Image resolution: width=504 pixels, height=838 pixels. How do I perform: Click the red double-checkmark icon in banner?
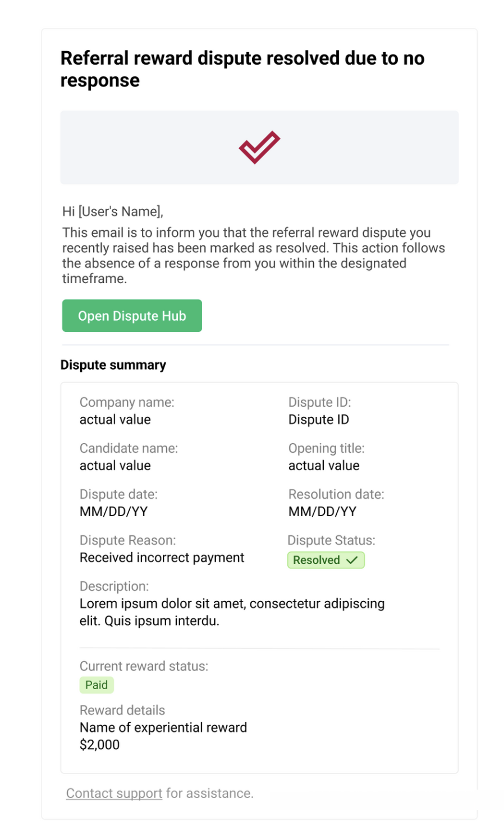point(259,147)
